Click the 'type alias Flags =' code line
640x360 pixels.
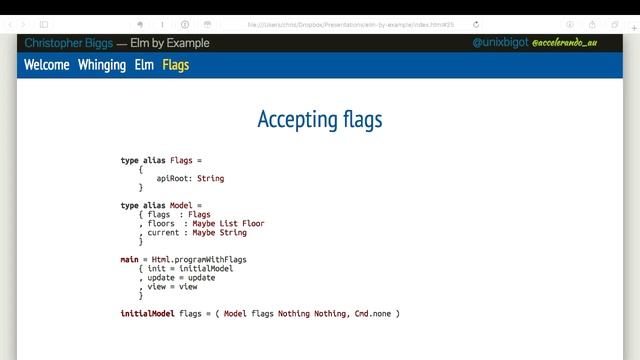click(x=161, y=160)
